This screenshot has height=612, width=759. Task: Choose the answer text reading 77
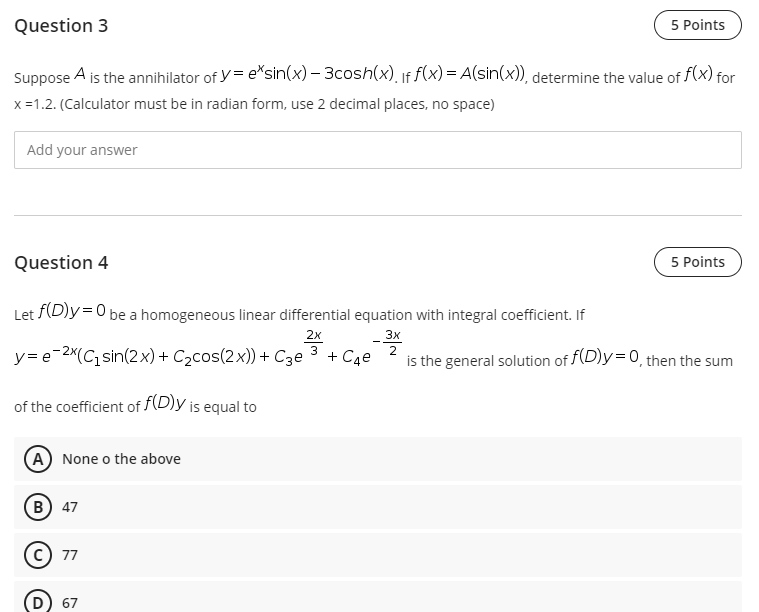click(x=70, y=555)
